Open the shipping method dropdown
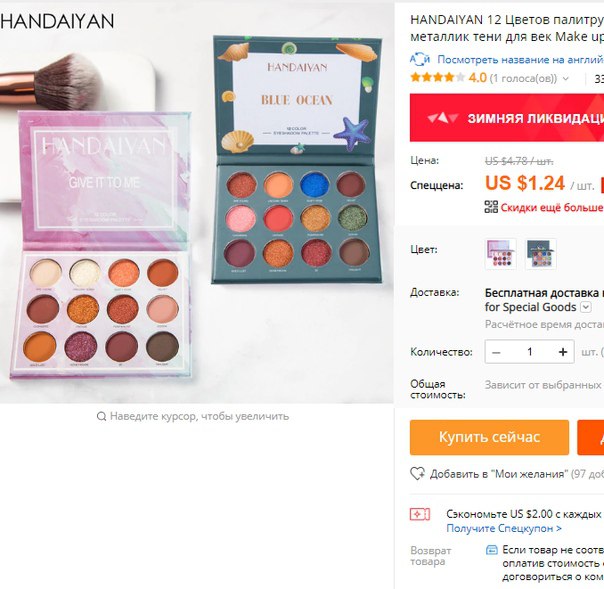Viewport: 604px width, 589px height. pos(586,307)
